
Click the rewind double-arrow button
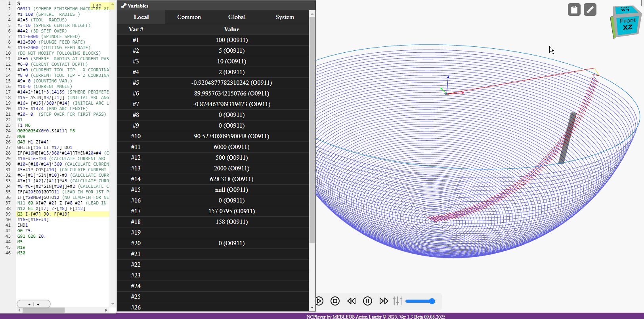click(x=352, y=301)
